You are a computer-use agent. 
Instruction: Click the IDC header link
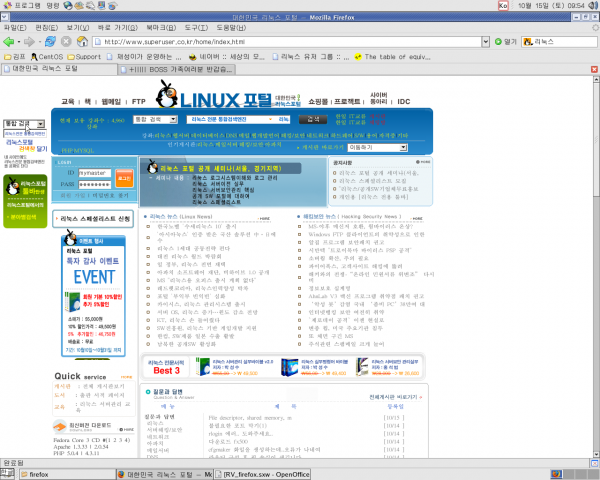coord(403,101)
